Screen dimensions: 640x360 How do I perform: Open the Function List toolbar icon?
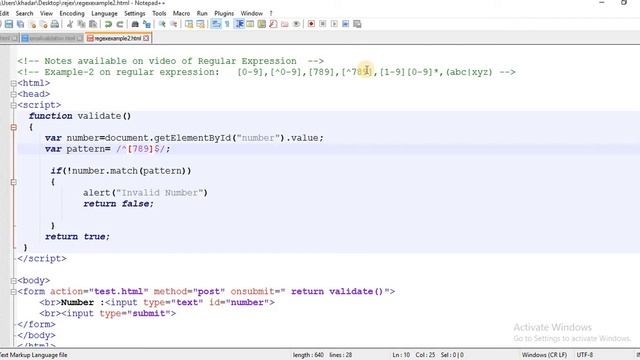[x=273, y=24]
